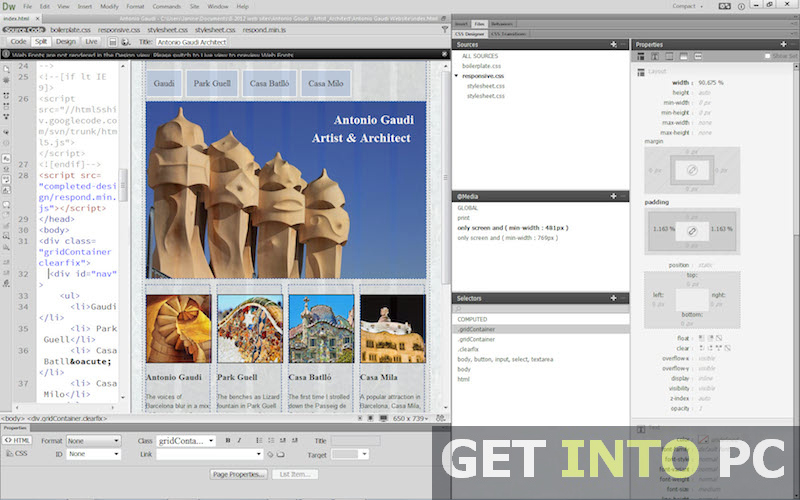Select mobile size icon in status bar

[x=360, y=418]
